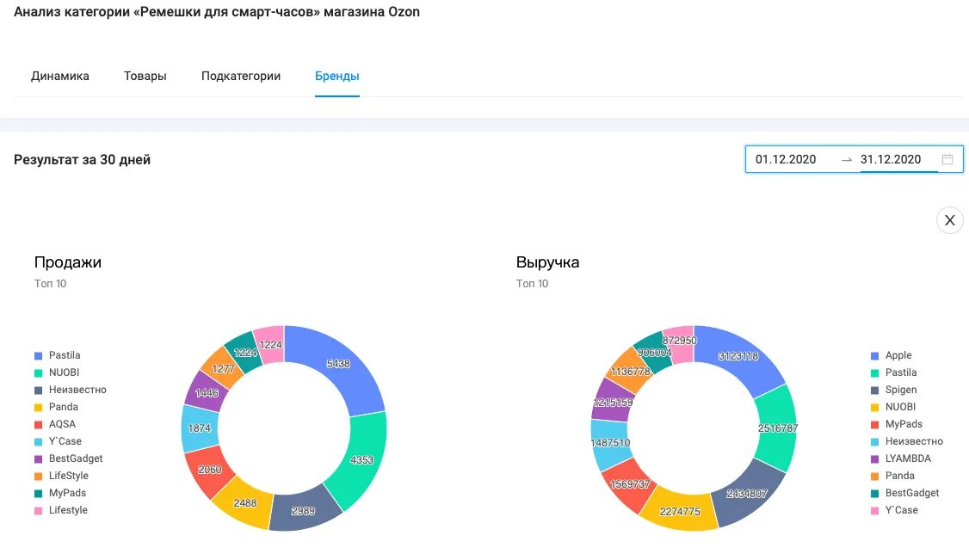Toggle LifeStyle in the Продажи legend
This screenshot has height=560, width=969.
pyautogui.click(x=61, y=476)
